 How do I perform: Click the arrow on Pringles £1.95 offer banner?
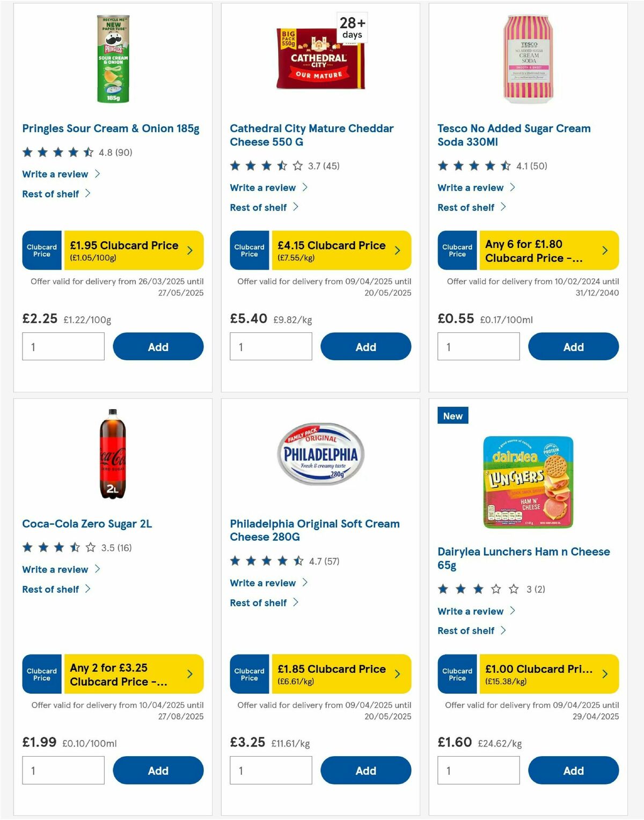(191, 250)
